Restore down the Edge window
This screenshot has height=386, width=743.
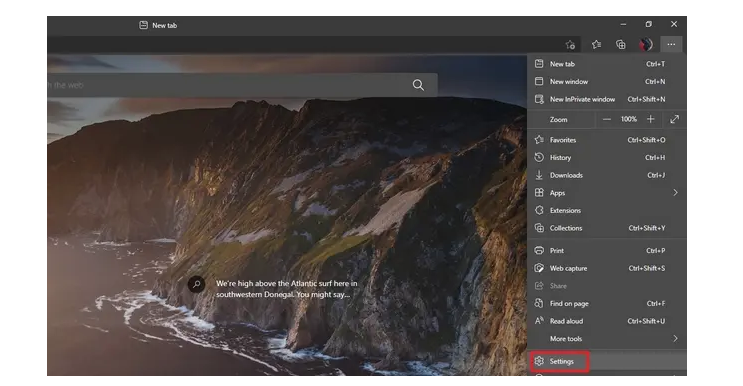(x=649, y=24)
